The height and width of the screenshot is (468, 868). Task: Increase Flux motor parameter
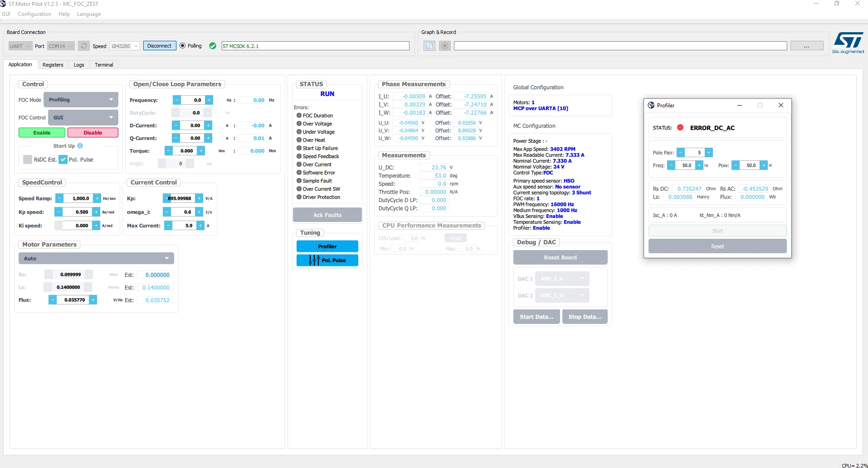93,300
